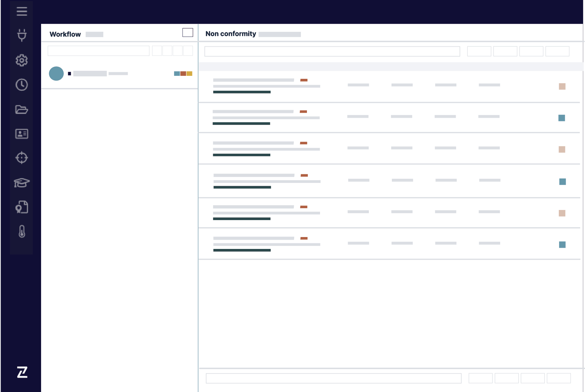
Task: Open the graduation cap training icon
Action: click(22, 182)
